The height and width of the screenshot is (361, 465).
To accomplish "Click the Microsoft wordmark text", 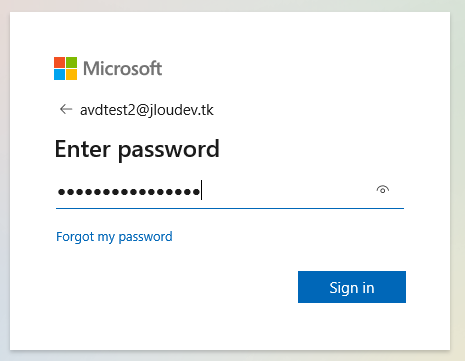I will pos(122,68).
